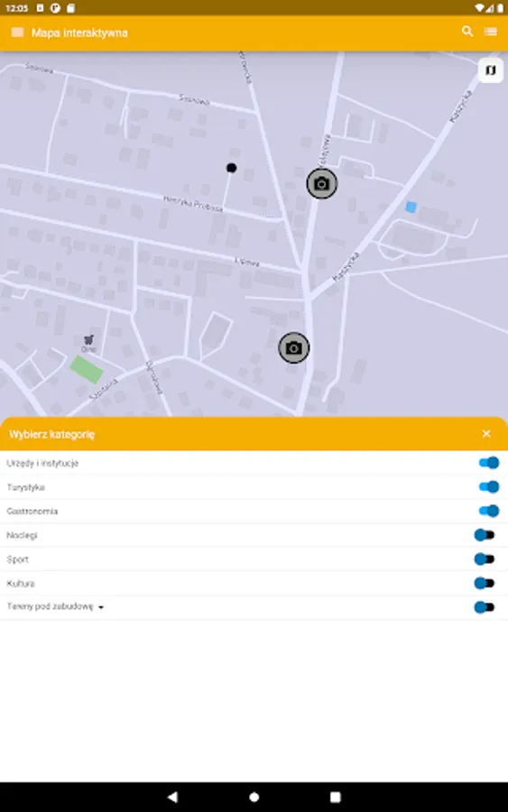This screenshot has width=508, height=812.
Task: Enable the Kultura category switch
Action: 485,583
